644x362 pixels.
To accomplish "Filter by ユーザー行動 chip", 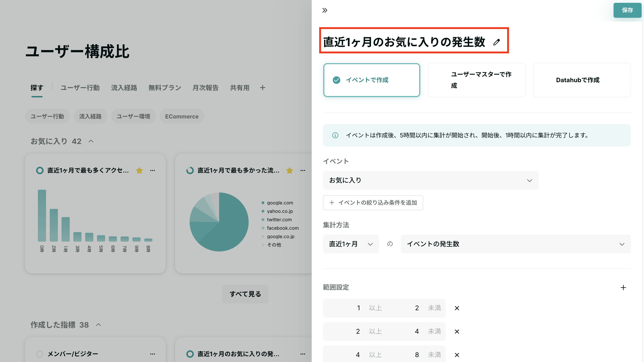I will click(47, 116).
